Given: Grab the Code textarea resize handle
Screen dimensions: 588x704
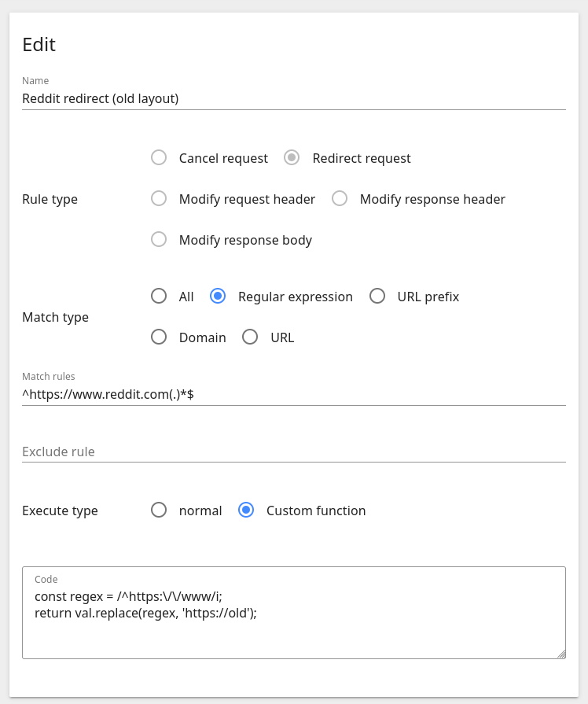Looking at the screenshot, I should tap(560, 654).
